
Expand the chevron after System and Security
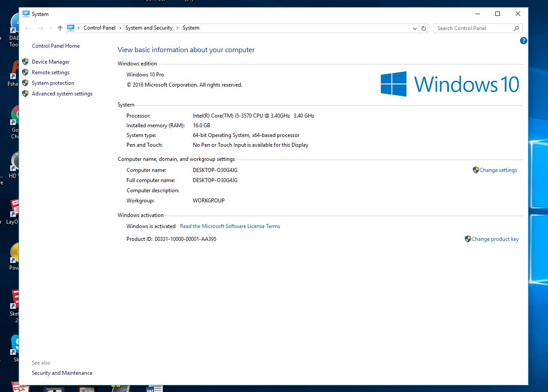pyautogui.click(x=178, y=28)
